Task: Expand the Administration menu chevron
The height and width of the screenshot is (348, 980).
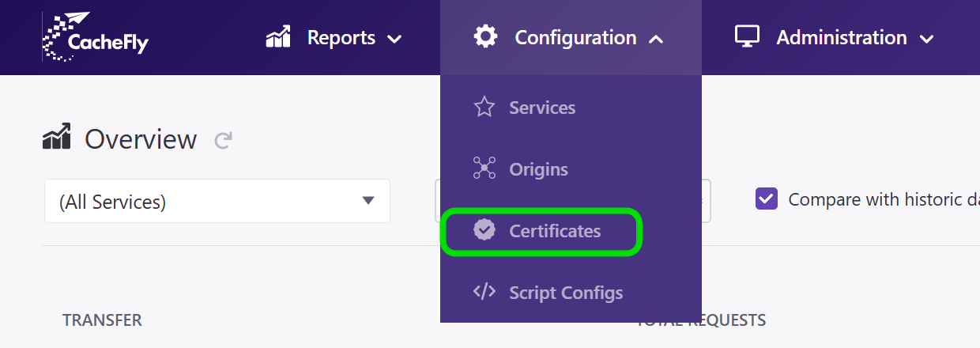Action: 926,39
